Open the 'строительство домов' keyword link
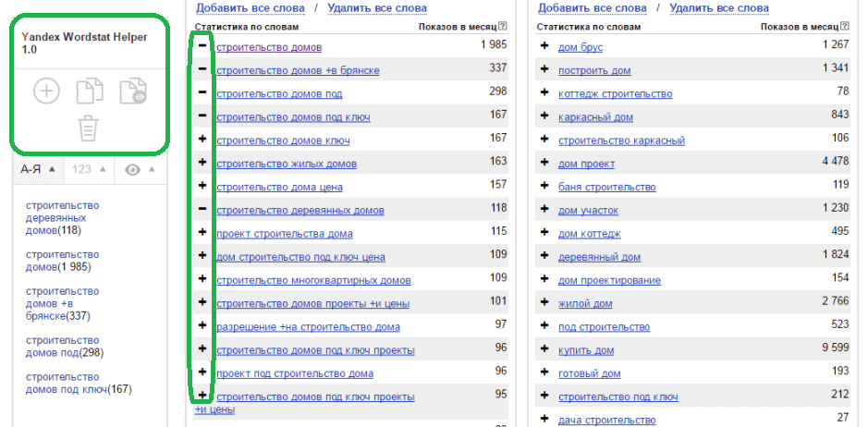The width and height of the screenshot is (868, 427). 269,48
